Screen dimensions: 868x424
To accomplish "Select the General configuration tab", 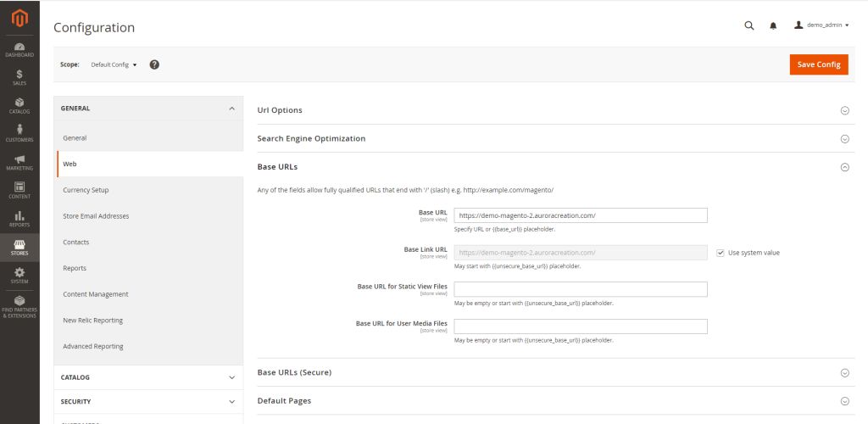I will (x=149, y=138).
